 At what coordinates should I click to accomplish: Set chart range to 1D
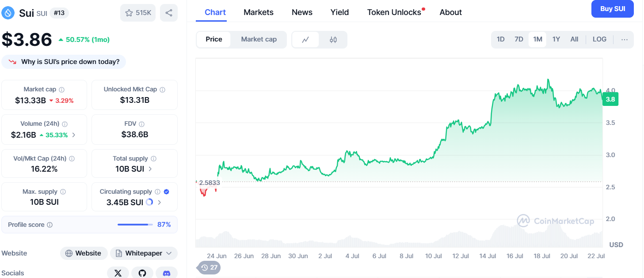coord(500,39)
